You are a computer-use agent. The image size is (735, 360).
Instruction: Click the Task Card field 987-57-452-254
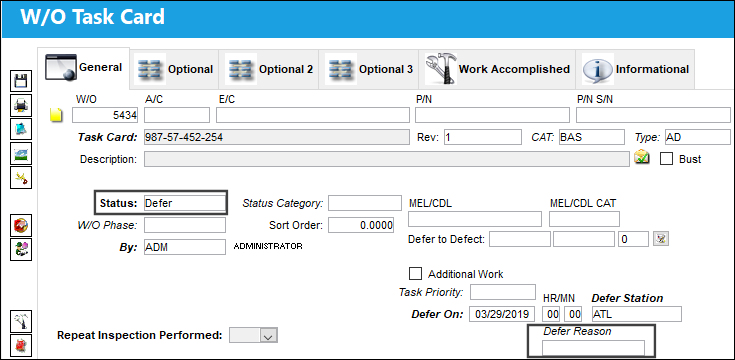click(x=276, y=137)
